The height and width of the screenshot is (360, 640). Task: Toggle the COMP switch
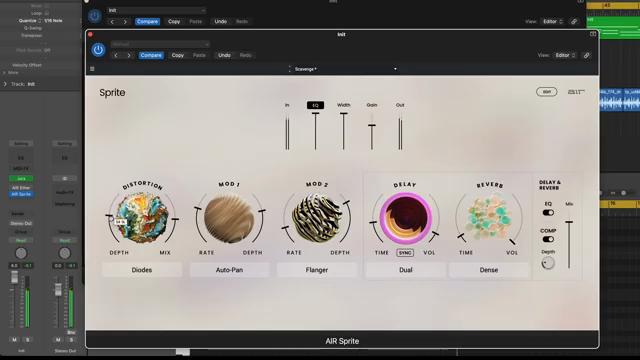click(x=548, y=239)
